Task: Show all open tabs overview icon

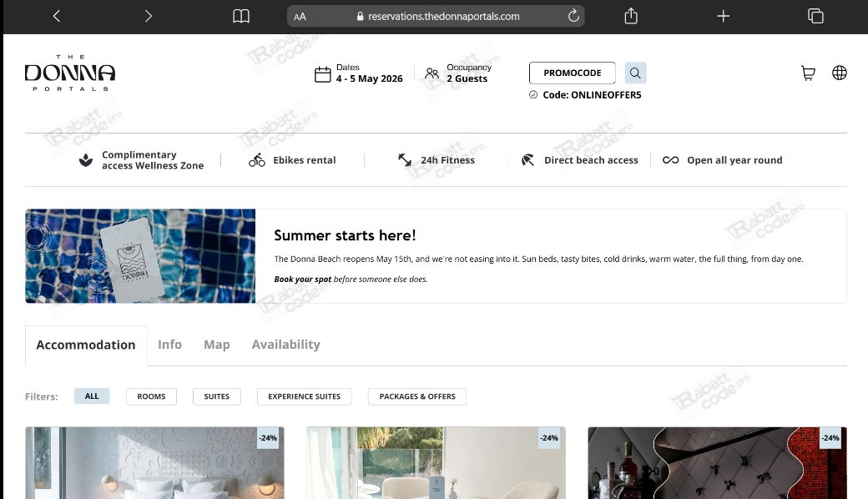Action: click(x=815, y=16)
